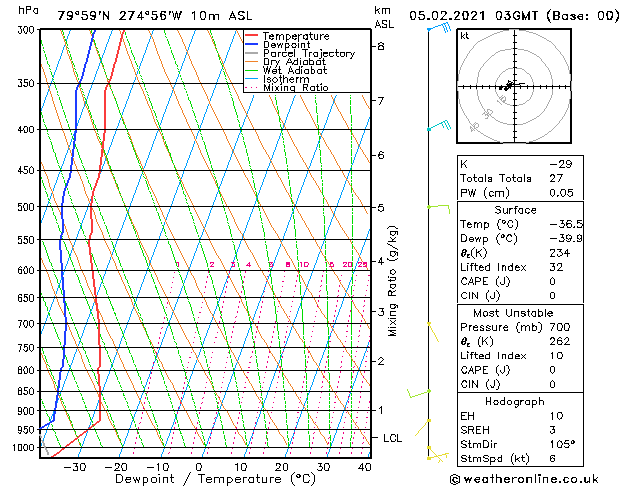Click the "Most Unstable" section heading

click(x=513, y=313)
